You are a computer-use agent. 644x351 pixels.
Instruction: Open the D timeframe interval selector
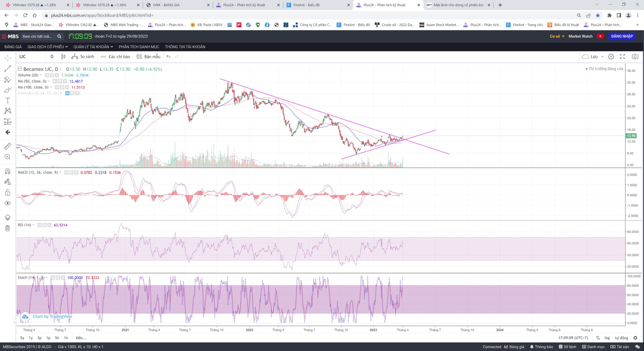pos(52,56)
